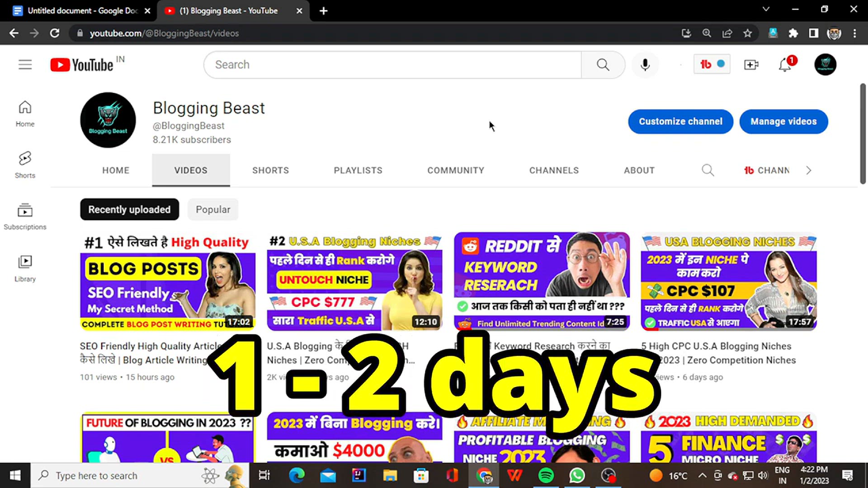Image resolution: width=868 pixels, height=488 pixels.
Task: Click the Windows Start button
Action: pyautogui.click(x=15, y=475)
